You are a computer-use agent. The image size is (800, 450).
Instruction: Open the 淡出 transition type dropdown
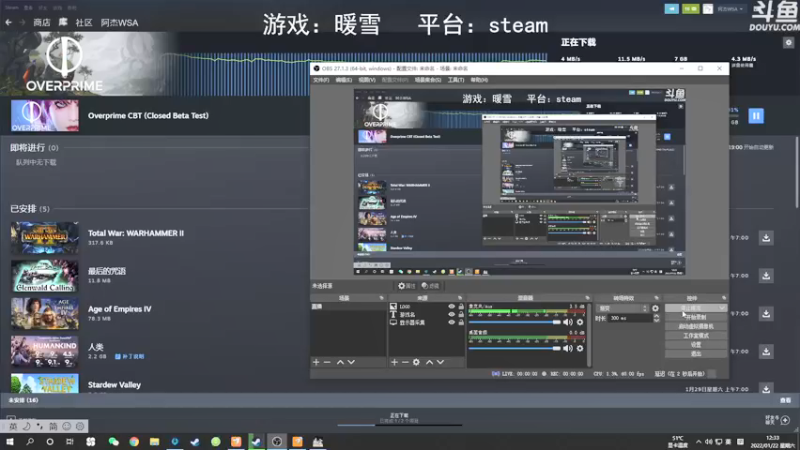(x=623, y=309)
